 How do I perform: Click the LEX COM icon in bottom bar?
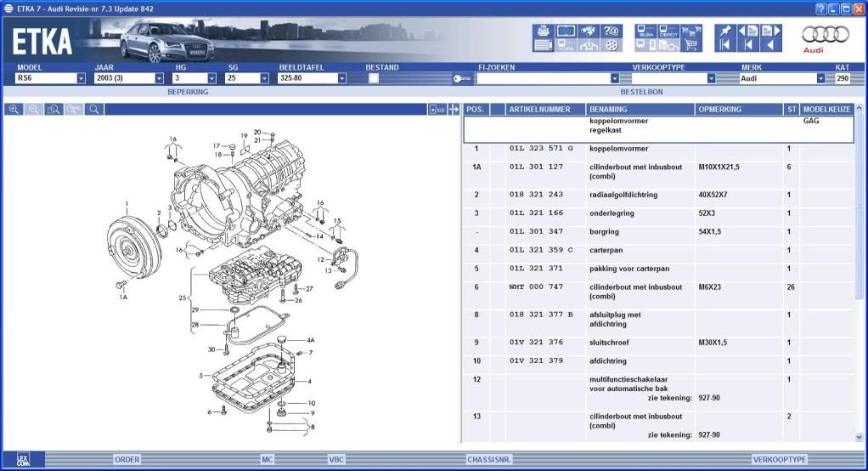tap(23, 459)
